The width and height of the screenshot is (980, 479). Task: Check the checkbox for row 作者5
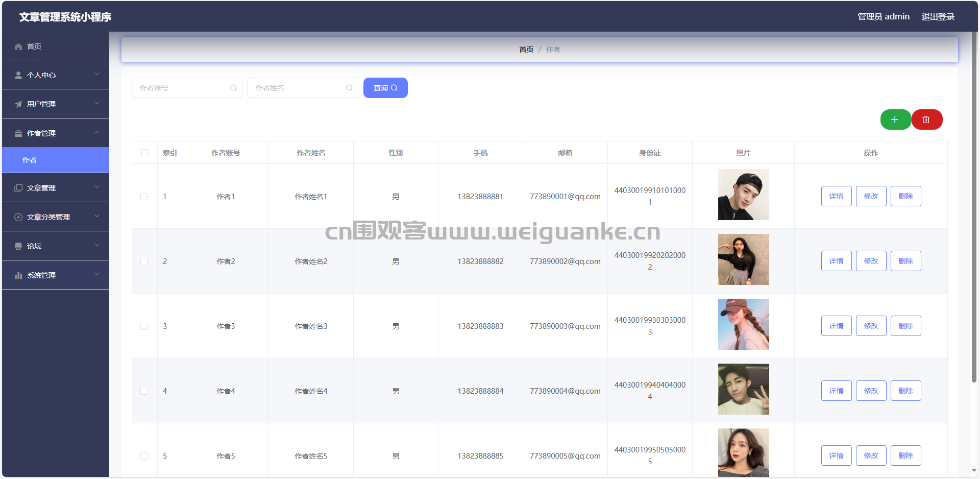144,456
